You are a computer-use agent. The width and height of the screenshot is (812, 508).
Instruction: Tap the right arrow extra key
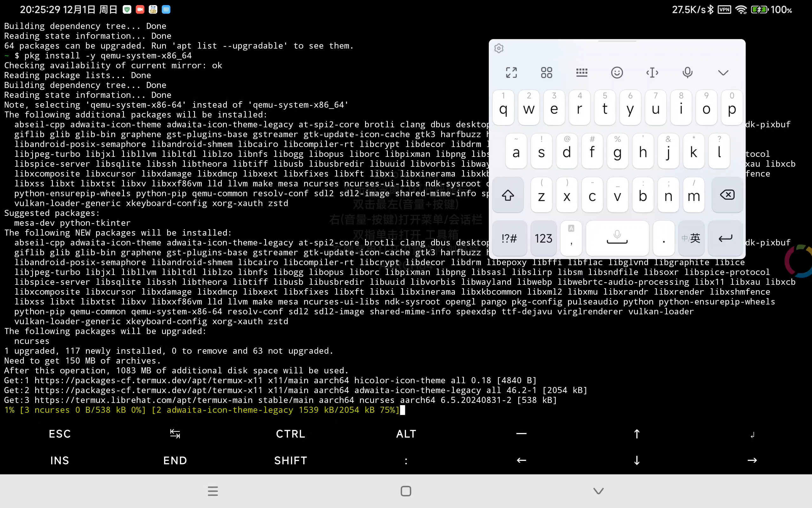pos(752,460)
